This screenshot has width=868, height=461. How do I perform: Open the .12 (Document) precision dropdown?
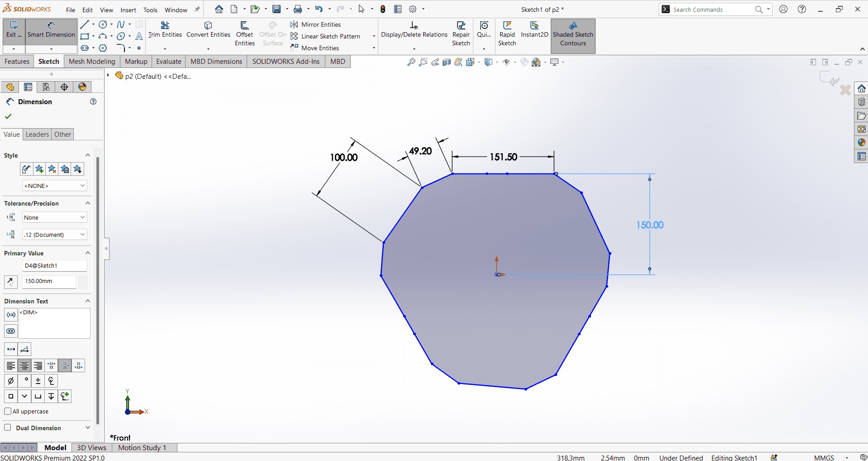[x=54, y=235]
